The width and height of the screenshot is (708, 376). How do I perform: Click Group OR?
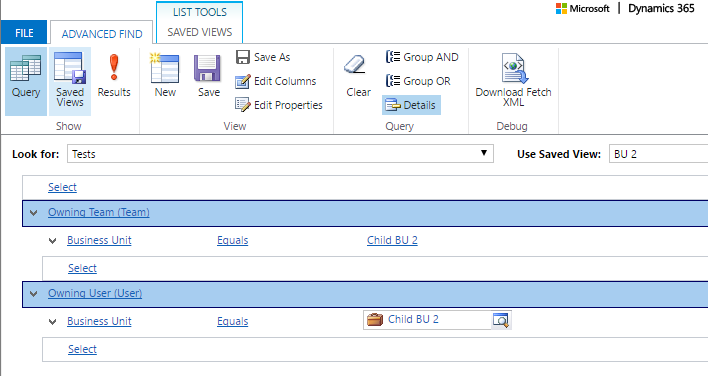click(x=418, y=81)
